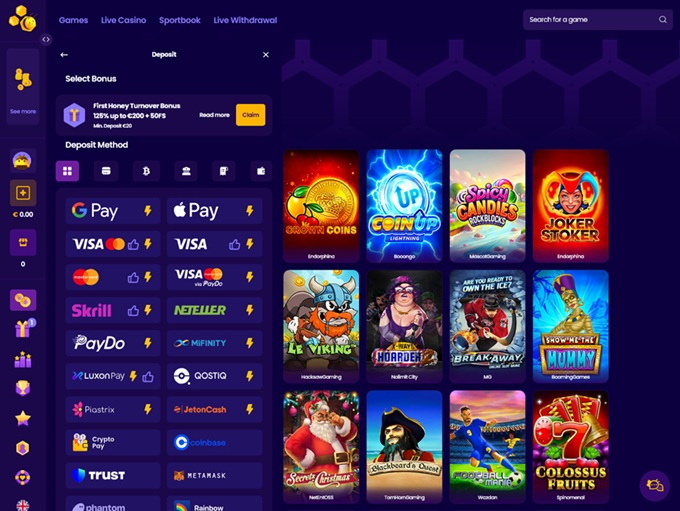Open the Sportbook menu

(180, 20)
